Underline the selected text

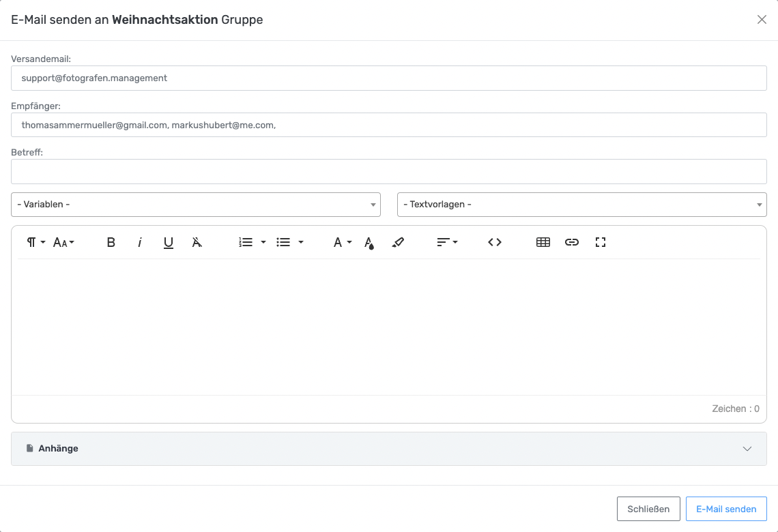[x=169, y=242]
